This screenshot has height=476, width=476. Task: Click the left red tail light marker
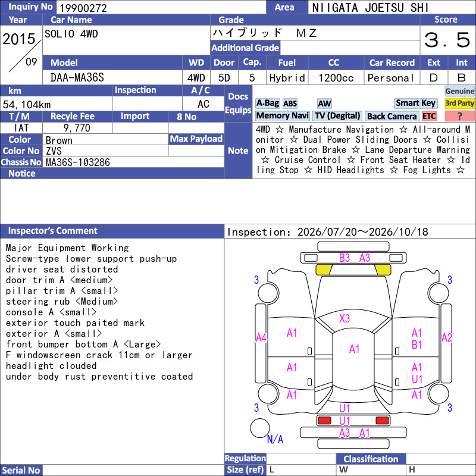(x=324, y=421)
